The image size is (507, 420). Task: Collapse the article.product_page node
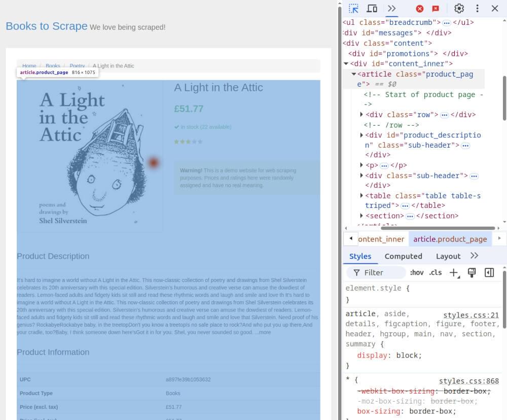point(353,74)
